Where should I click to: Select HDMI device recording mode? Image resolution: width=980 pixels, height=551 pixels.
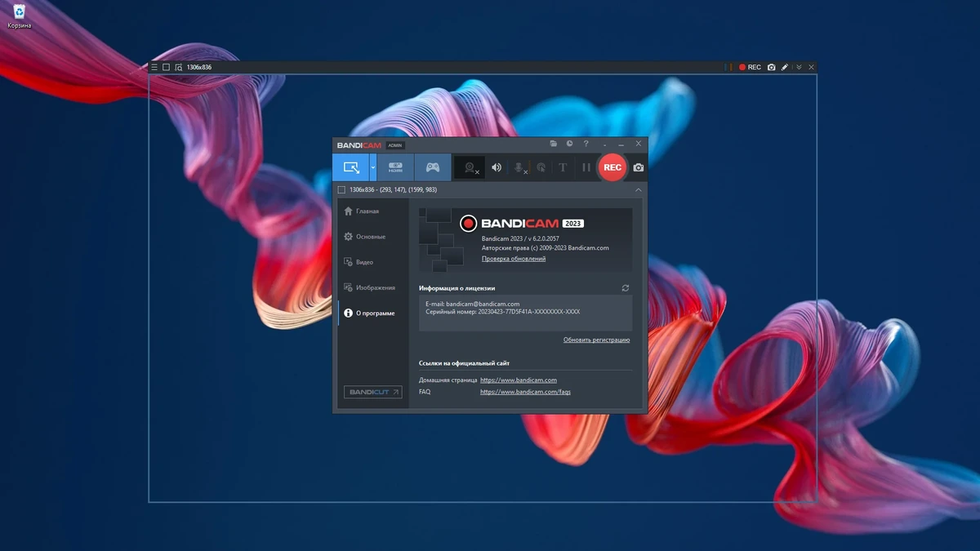(395, 167)
